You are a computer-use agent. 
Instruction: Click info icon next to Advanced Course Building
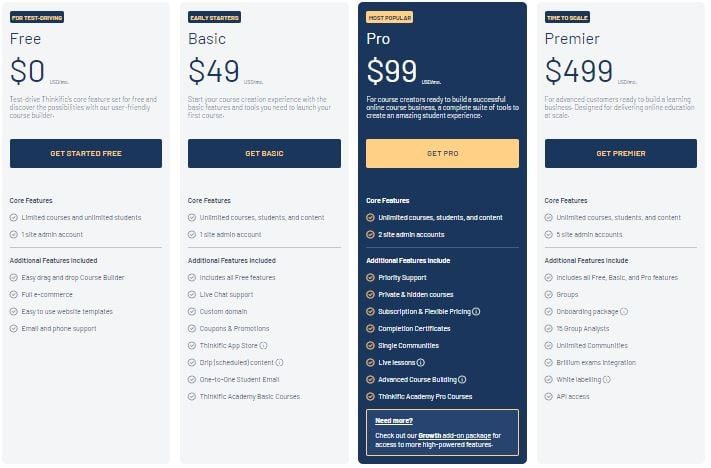point(462,380)
